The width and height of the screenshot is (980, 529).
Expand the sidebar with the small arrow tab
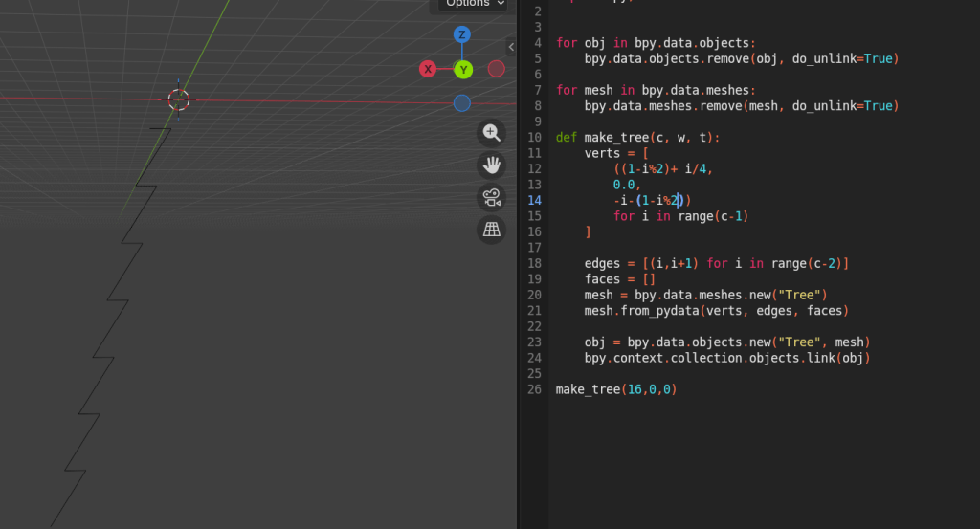[511, 47]
